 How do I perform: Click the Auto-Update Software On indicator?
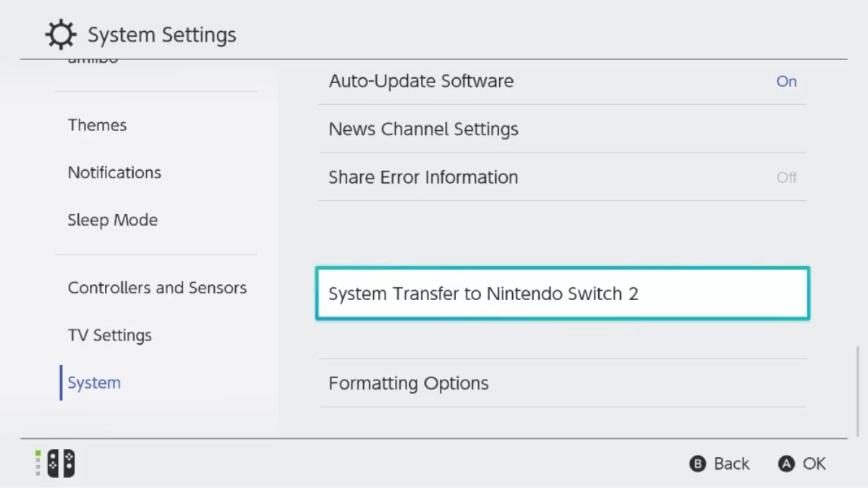[x=786, y=81]
